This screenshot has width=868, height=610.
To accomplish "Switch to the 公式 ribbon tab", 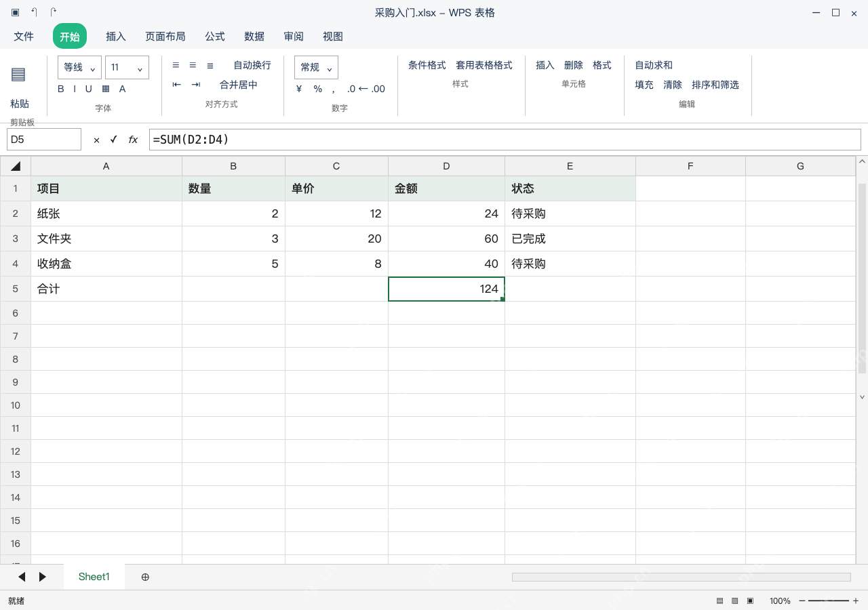I will tap(215, 36).
